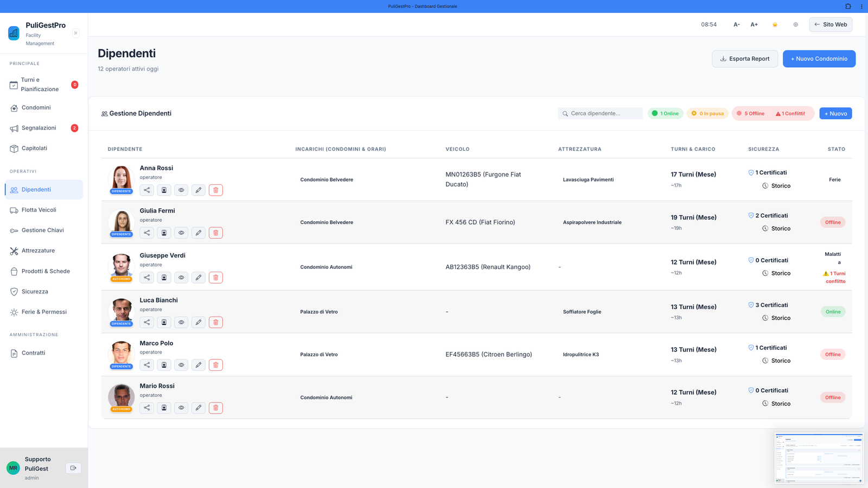
Task: Click the target icon in top bar
Action: pos(795,24)
